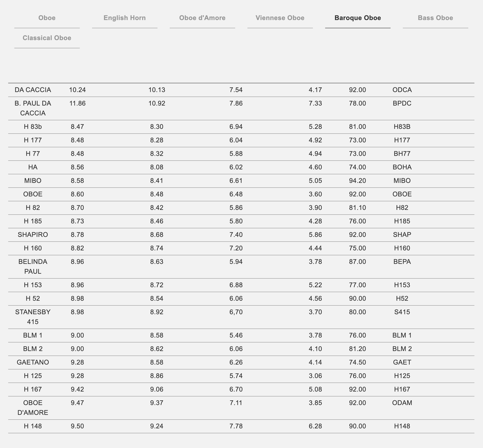Viewport: 483px width, 448px height.
Task: Open the English Horn tab
Action: pyautogui.click(x=125, y=18)
